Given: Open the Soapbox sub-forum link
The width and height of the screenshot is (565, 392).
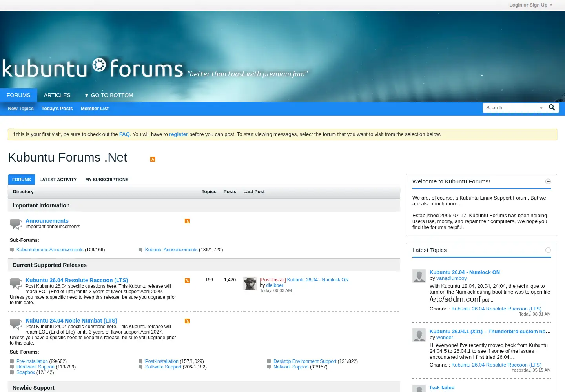Looking at the screenshot, I should 26,372.
